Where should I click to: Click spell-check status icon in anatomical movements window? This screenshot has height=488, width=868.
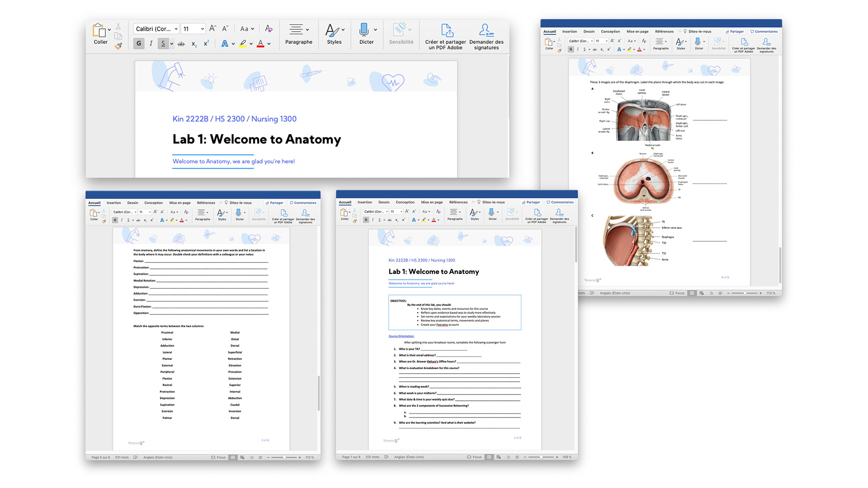(x=135, y=457)
